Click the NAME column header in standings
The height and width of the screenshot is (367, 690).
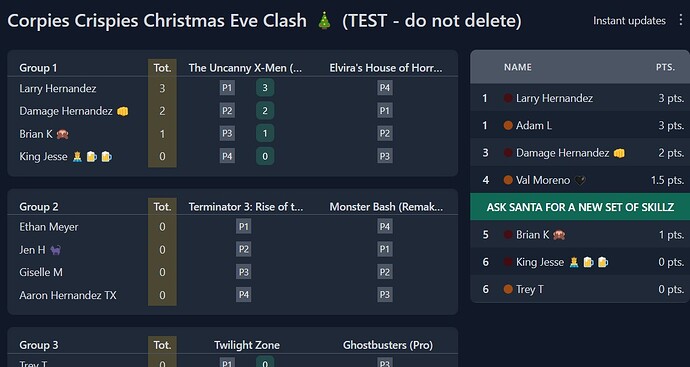coord(518,67)
